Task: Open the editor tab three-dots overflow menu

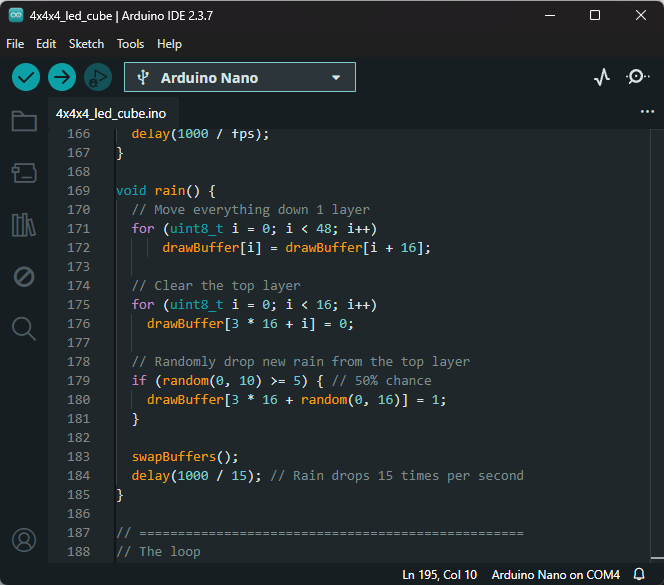Action: click(647, 113)
